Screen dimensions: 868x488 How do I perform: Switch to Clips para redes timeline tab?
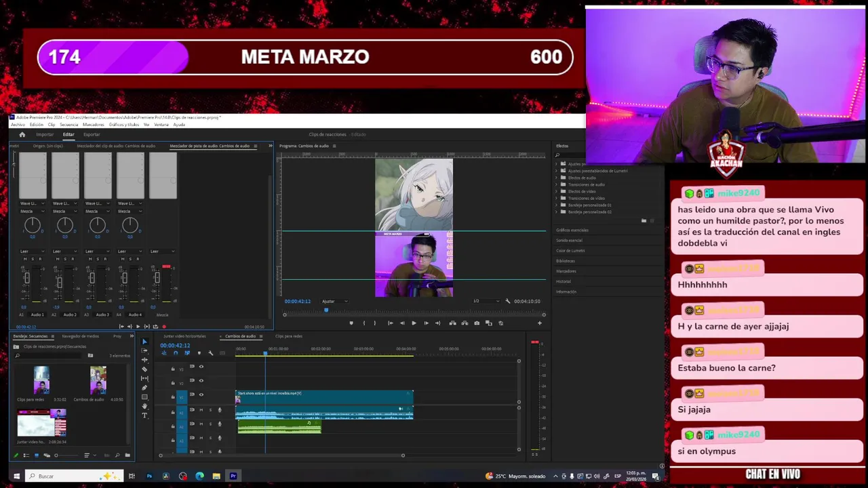click(289, 336)
